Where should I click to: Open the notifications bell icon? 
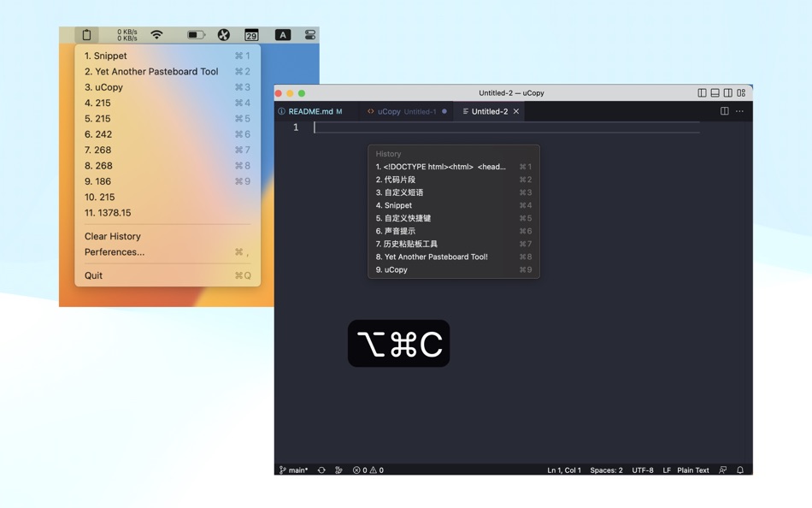coord(740,470)
